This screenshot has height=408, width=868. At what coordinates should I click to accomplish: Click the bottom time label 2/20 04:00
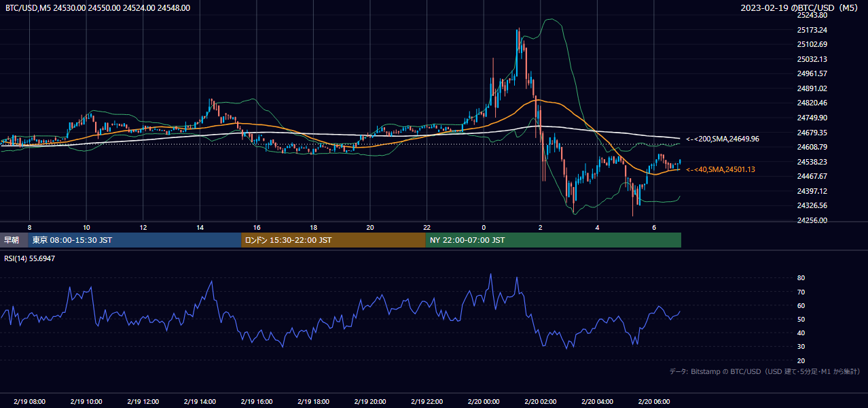597,402
